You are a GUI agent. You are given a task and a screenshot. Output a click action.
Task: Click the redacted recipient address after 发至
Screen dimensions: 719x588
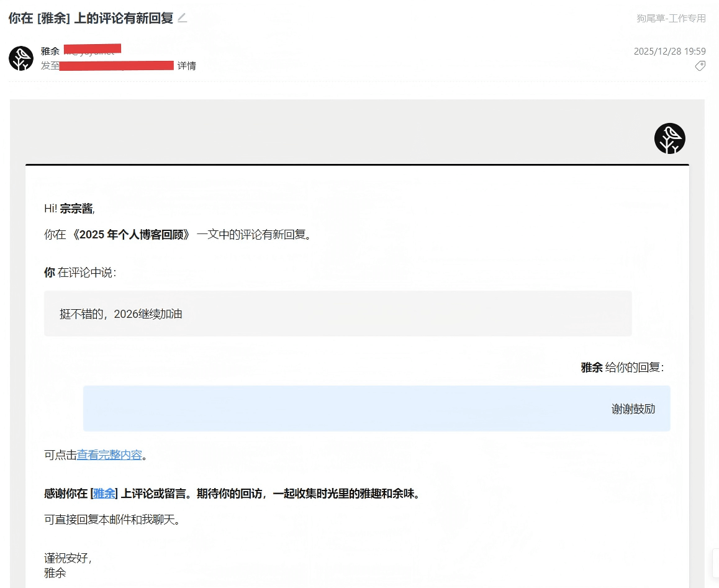click(x=116, y=66)
